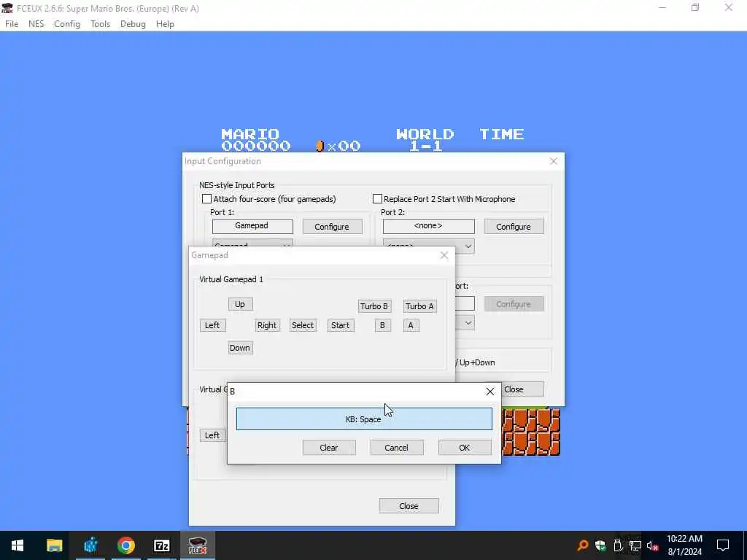Open the taskbar clock and date
Screen dimensions: 747x560
(x=684, y=545)
